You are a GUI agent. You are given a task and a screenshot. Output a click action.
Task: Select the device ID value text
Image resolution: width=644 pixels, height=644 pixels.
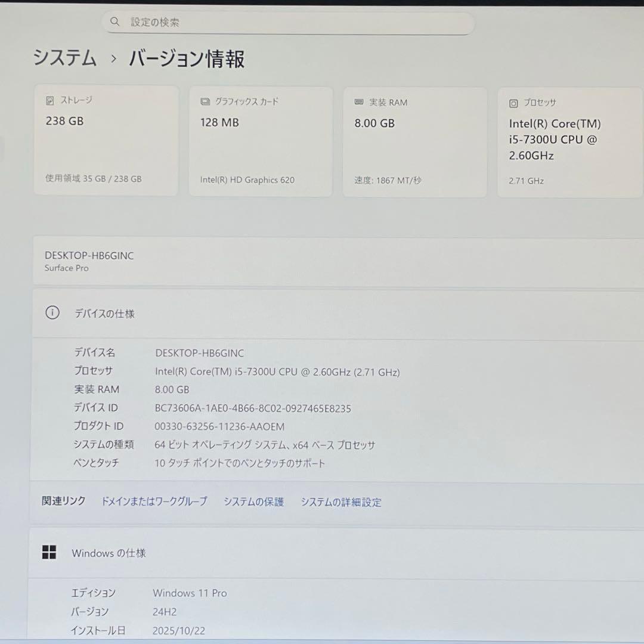click(x=253, y=408)
